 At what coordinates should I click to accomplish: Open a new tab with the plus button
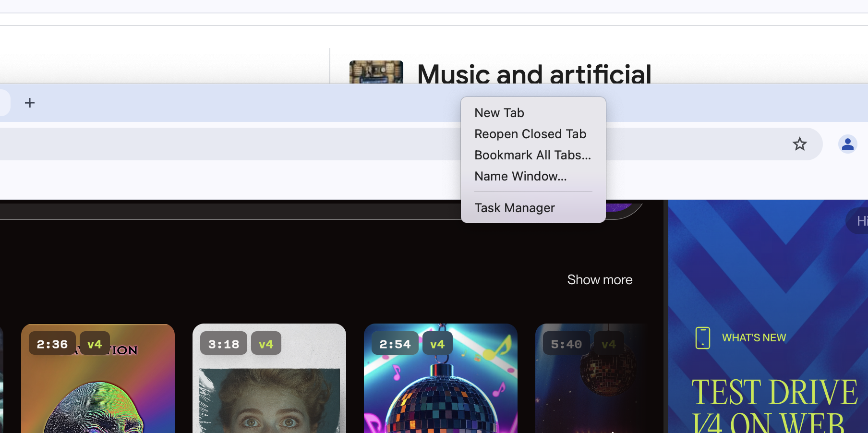click(x=30, y=103)
